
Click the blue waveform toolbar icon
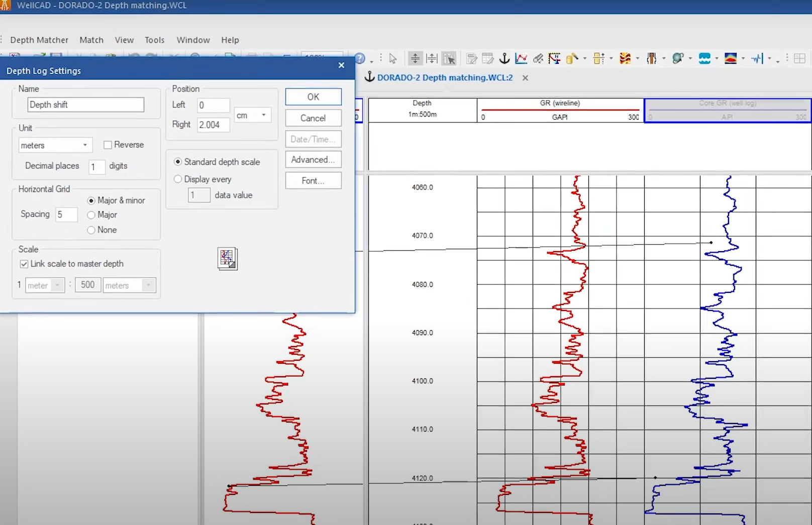757,59
